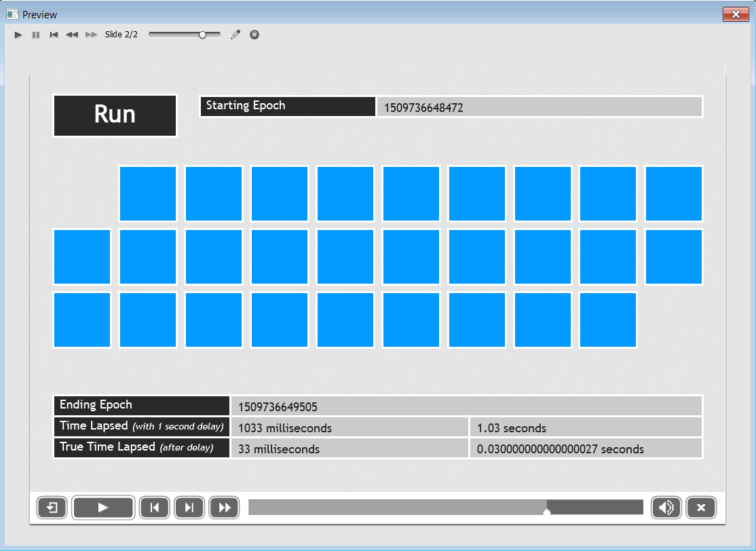Click the Ending Epoch value field

(466, 406)
